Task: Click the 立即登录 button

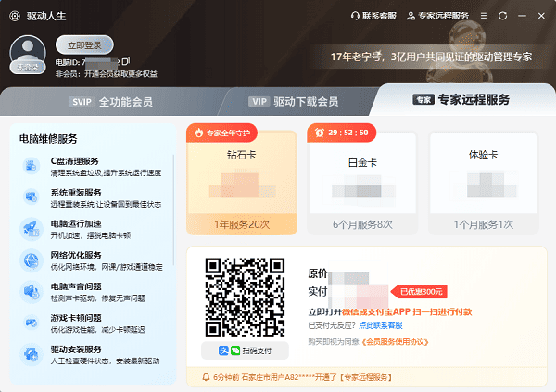Action: click(x=84, y=45)
